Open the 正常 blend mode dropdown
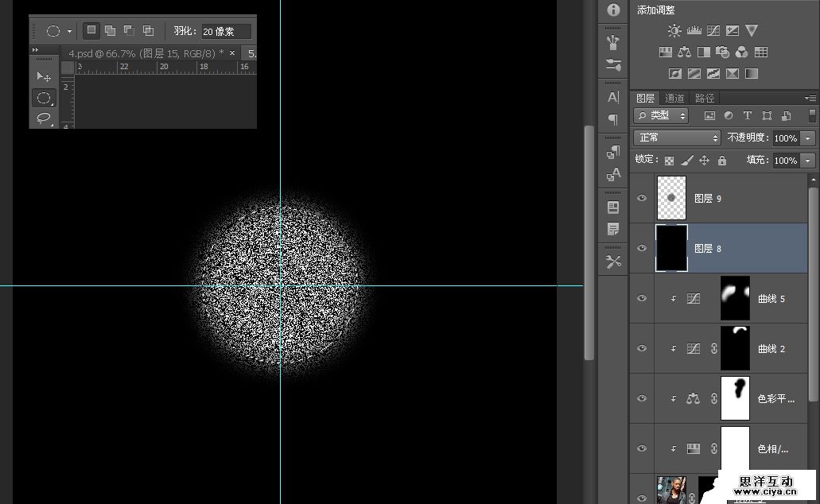 click(677, 138)
